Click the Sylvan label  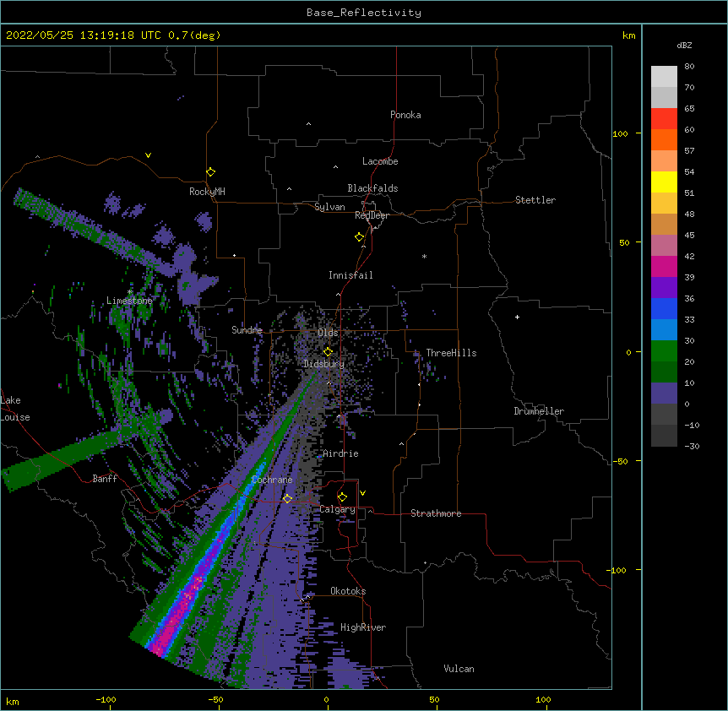coord(329,207)
